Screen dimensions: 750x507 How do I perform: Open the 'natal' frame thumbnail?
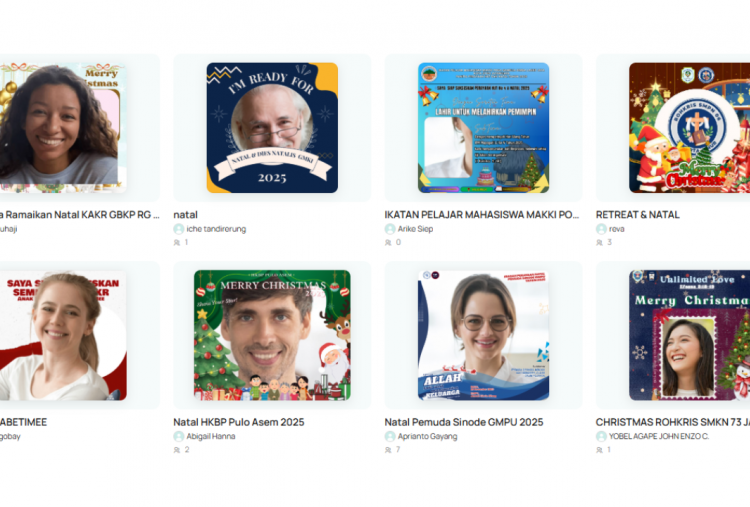[272, 128]
